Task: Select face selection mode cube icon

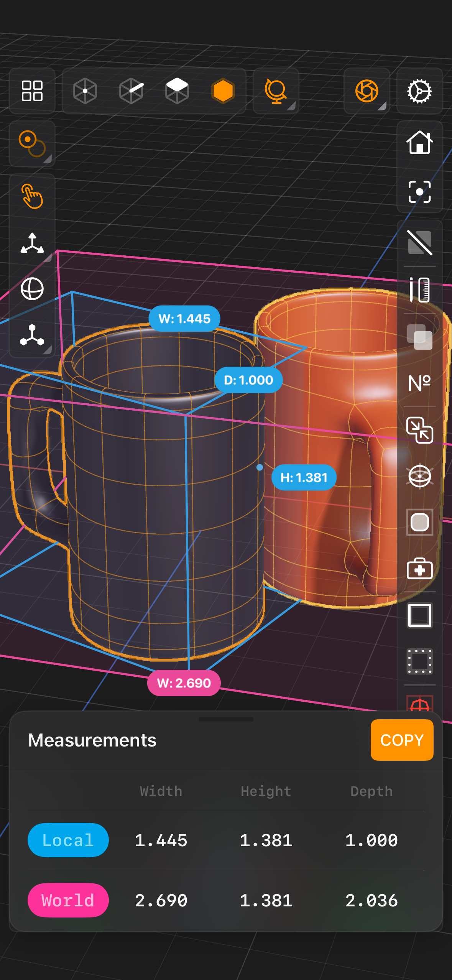Action: [177, 91]
